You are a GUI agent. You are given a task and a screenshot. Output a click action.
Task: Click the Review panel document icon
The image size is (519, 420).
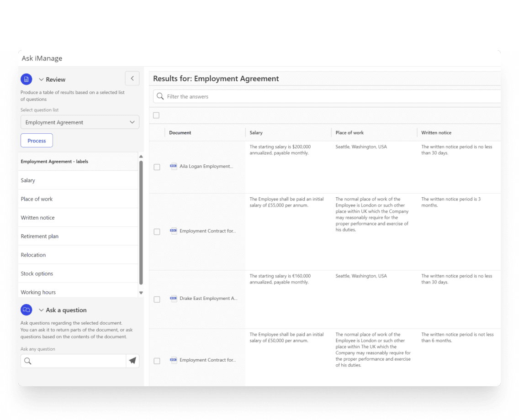click(26, 79)
